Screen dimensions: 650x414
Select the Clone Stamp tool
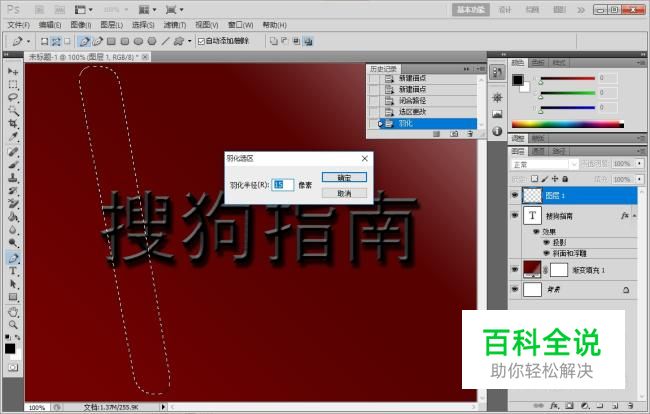[x=13, y=178]
